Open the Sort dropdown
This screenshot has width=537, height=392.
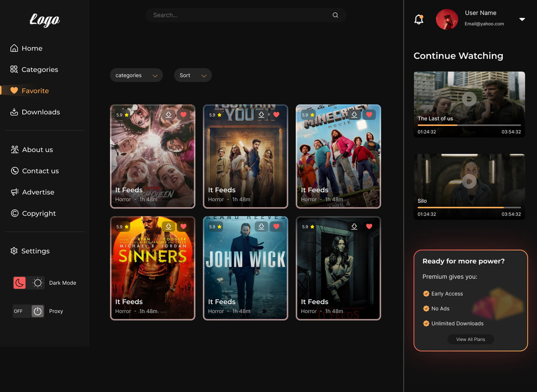(x=193, y=75)
